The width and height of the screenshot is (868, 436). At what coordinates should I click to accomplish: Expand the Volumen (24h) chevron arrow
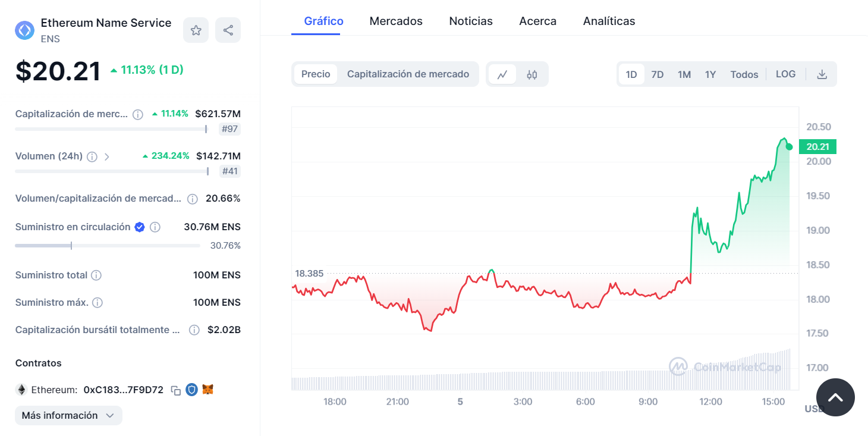pos(107,157)
